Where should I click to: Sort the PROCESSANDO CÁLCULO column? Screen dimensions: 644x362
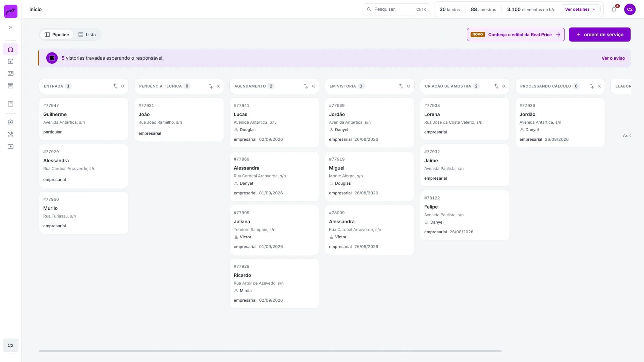pos(591,86)
